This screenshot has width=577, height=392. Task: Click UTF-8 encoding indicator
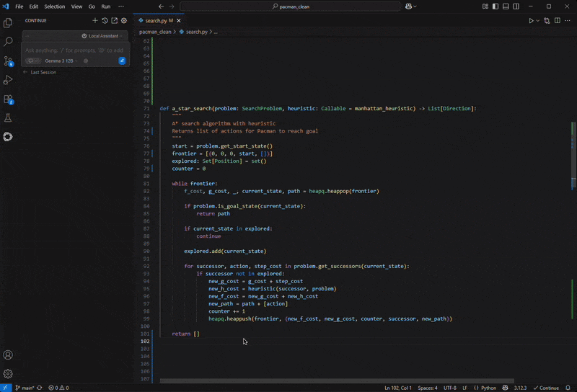click(449, 388)
